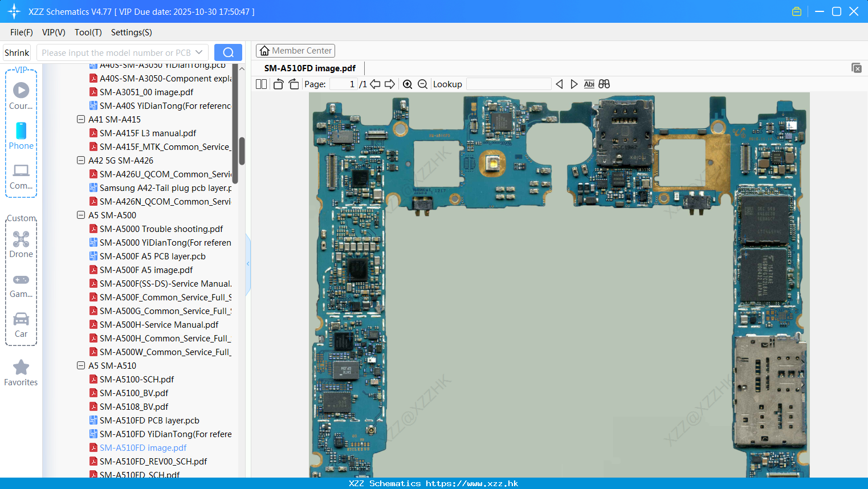868x489 pixels.
Task: Find previous lookup match triangle
Action: tap(559, 84)
